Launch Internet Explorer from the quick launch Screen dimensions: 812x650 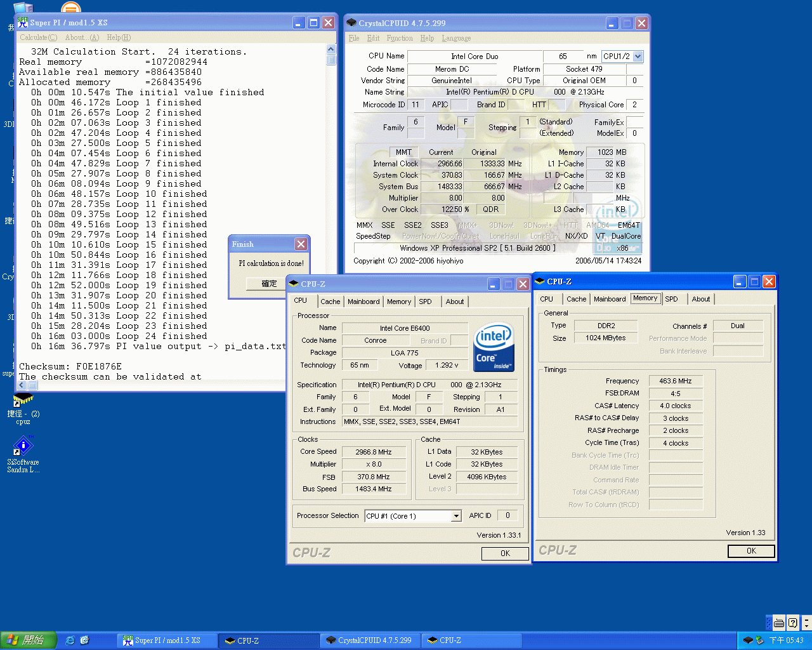pyautogui.click(x=70, y=640)
